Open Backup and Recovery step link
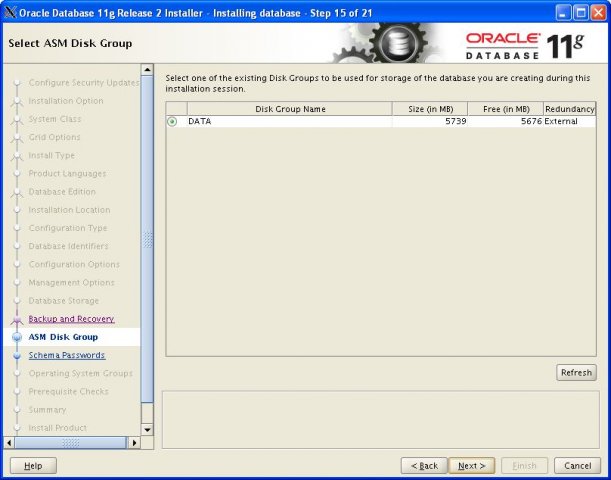 click(x=71, y=319)
